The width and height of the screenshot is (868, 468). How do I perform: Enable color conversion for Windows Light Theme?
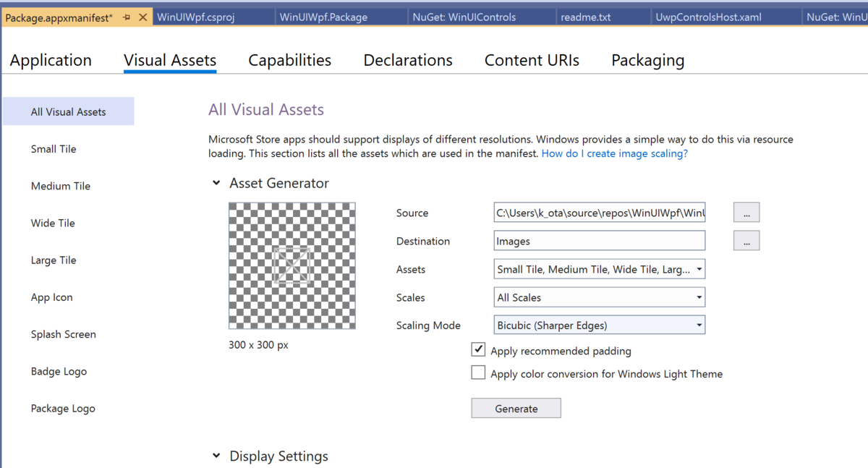478,373
